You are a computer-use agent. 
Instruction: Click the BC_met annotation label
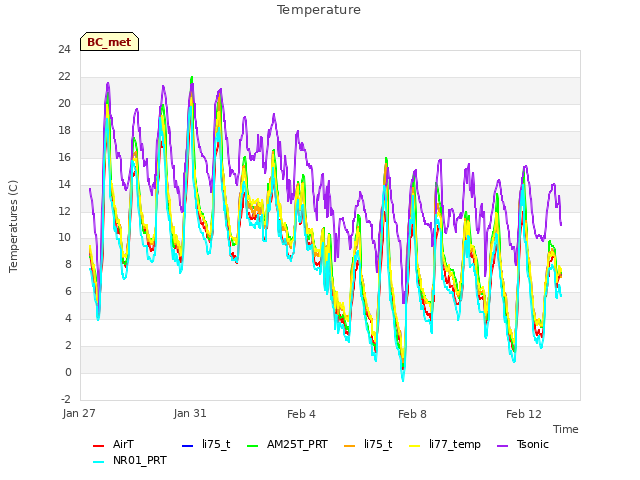click(x=109, y=42)
